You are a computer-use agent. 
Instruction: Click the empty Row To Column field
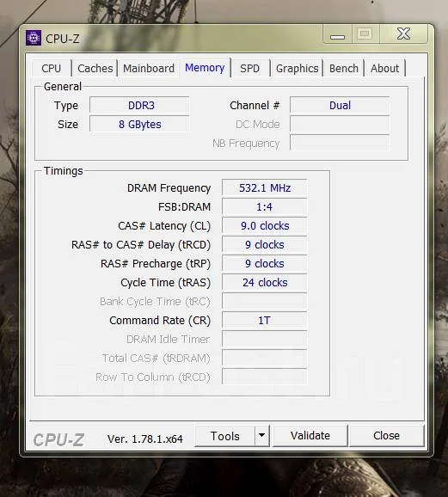[x=265, y=377]
